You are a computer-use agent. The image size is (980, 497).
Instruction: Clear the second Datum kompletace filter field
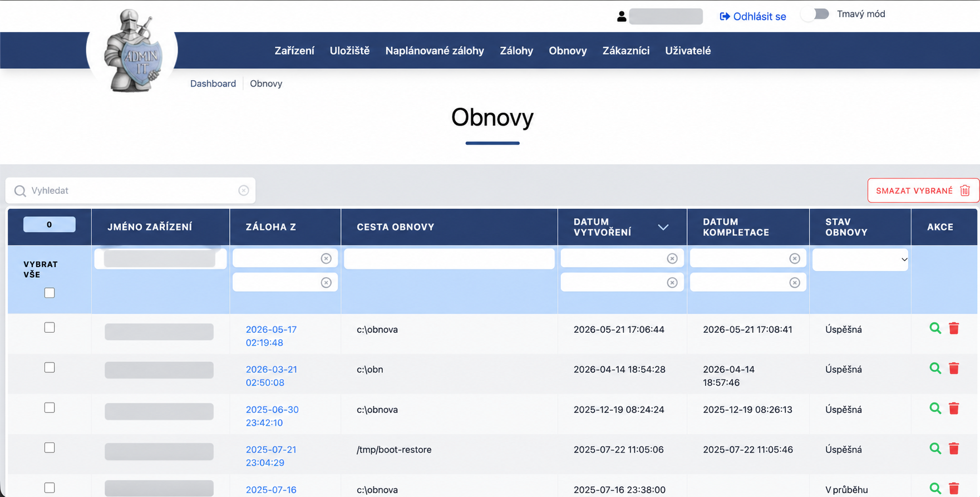[795, 283]
